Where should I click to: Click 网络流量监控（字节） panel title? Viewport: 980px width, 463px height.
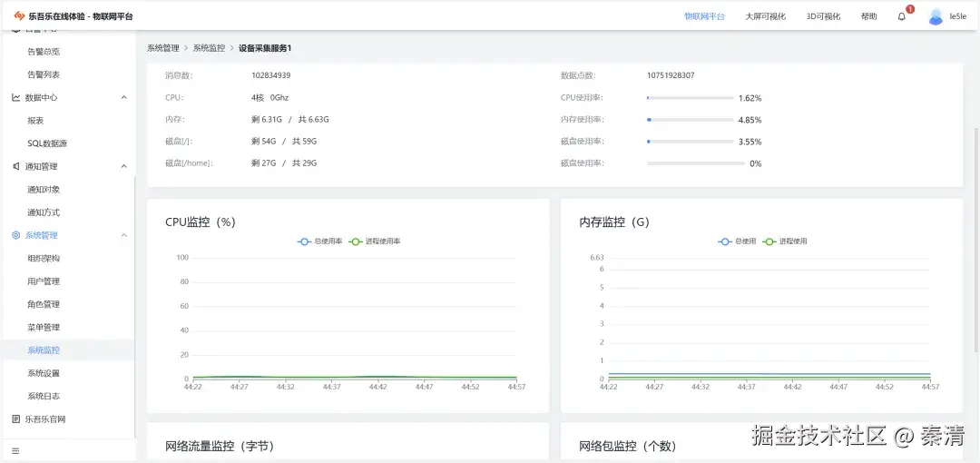coord(220,446)
